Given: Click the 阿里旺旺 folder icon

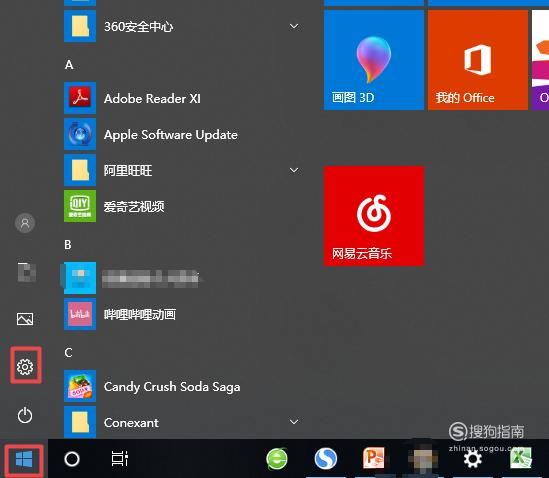Looking at the screenshot, I should [x=80, y=170].
